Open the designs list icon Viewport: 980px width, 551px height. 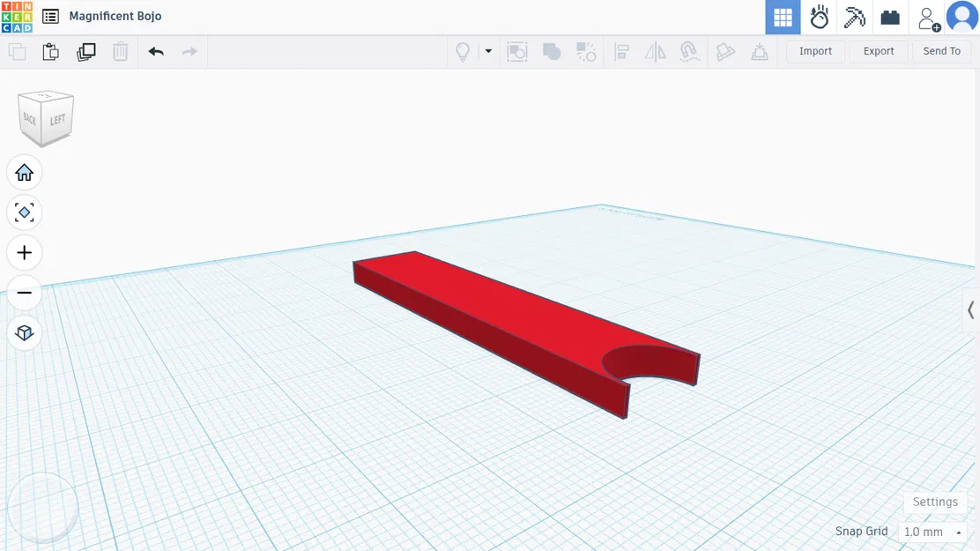tap(50, 16)
